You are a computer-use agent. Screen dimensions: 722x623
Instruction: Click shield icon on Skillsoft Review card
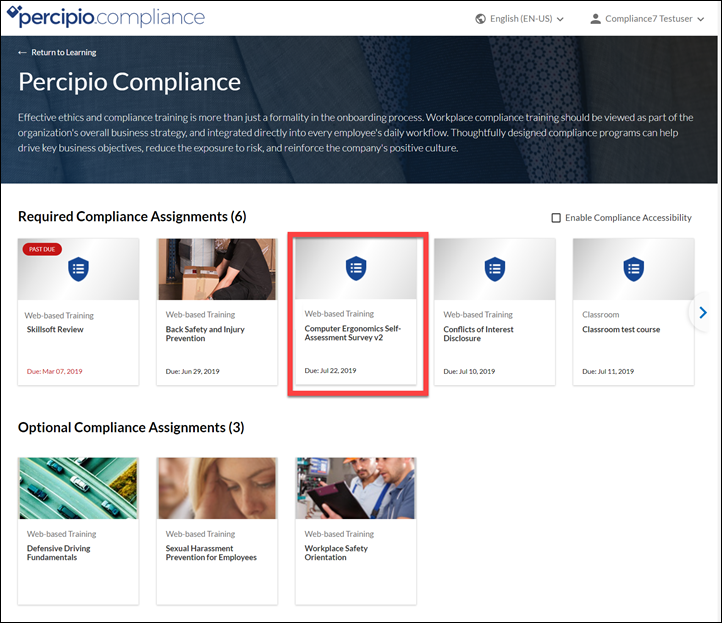pyautogui.click(x=78, y=269)
